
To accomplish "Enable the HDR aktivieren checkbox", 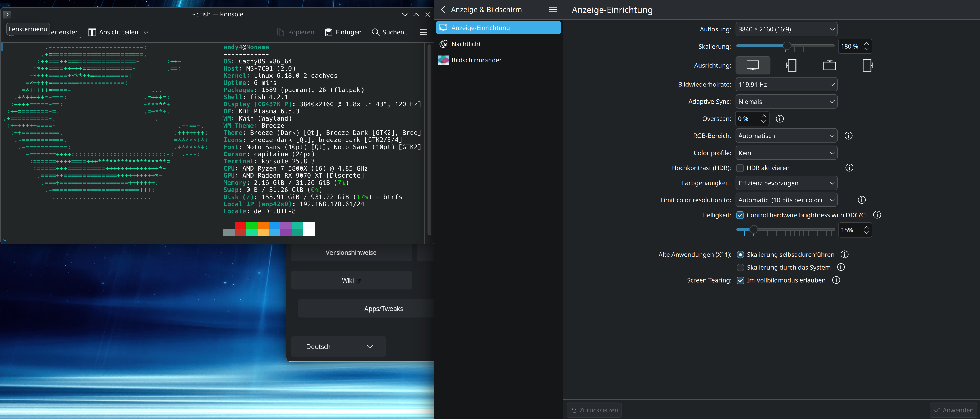I will (740, 168).
